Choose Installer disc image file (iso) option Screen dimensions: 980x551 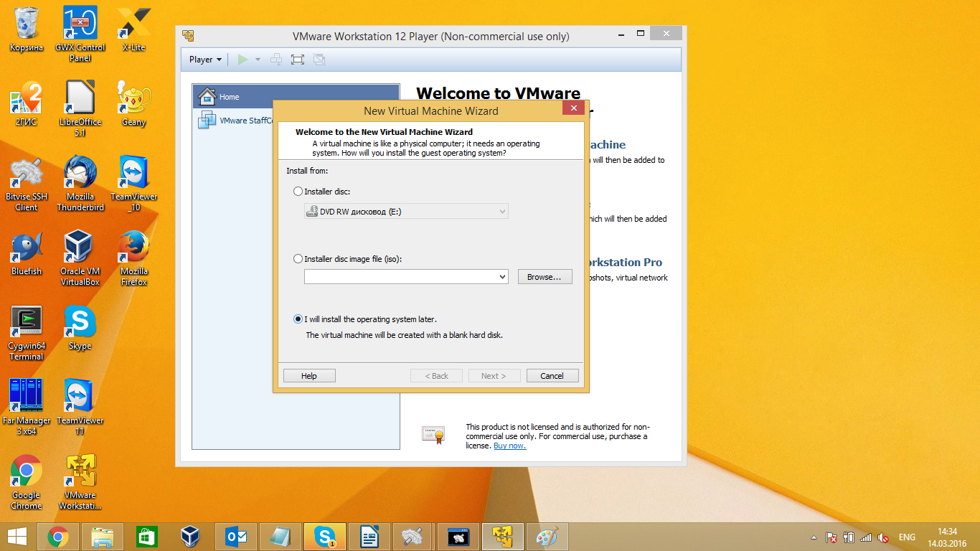pos(298,259)
